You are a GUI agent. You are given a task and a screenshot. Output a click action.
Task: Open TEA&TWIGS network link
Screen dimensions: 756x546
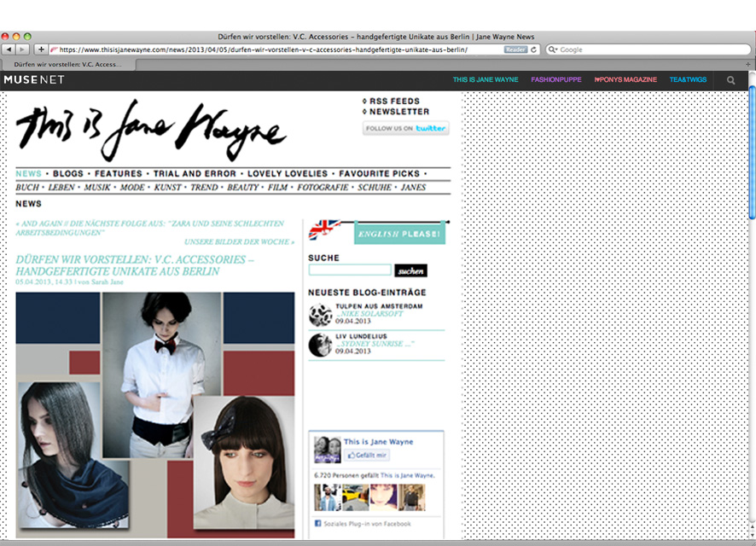click(688, 80)
